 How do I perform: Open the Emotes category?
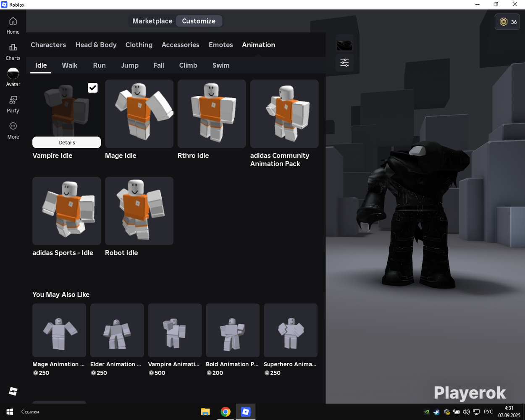pyautogui.click(x=220, y=45)
